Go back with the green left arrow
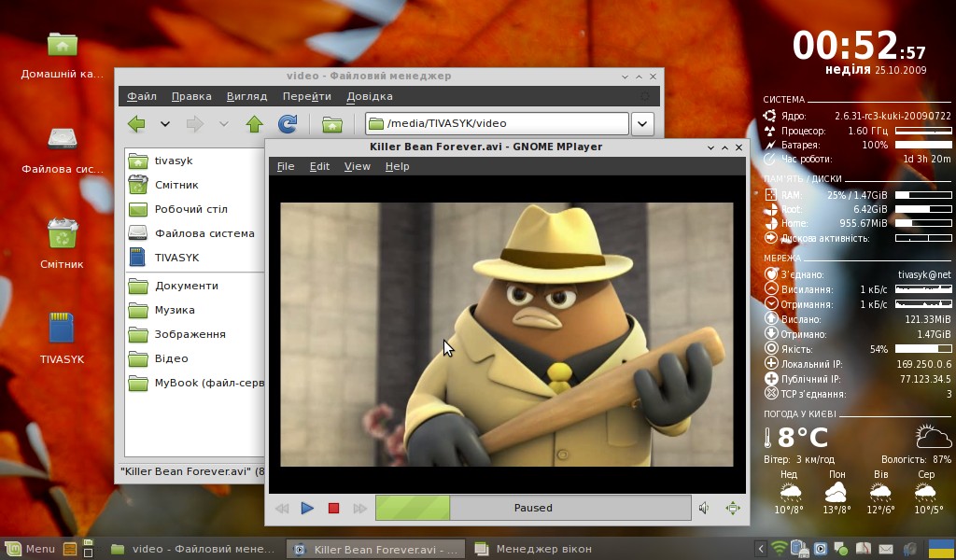Viewport: 956px width, 560px height. (x=136, y=124)
